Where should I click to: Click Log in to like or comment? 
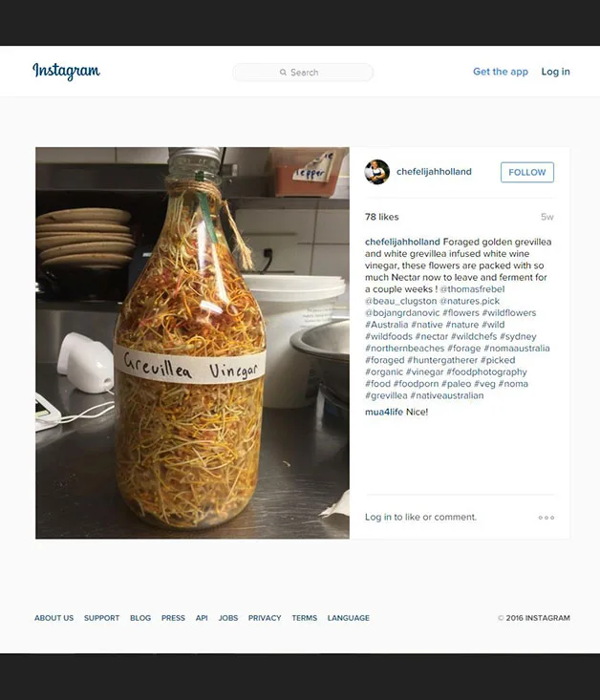coord(378,517)
